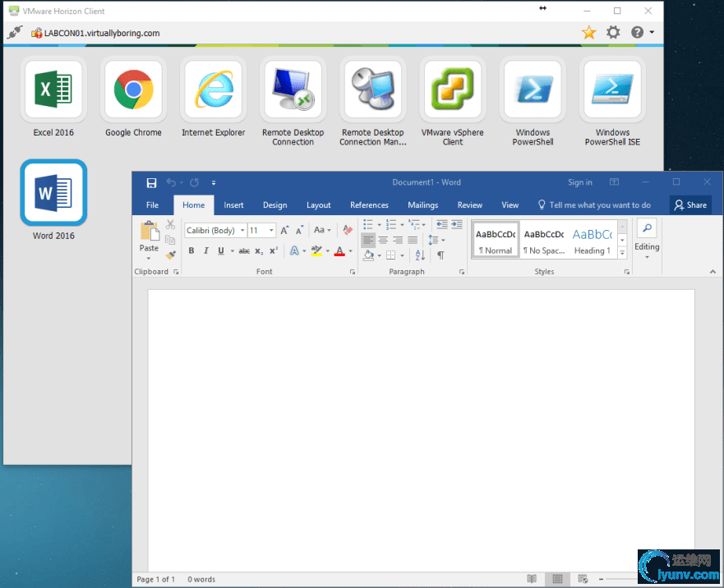
Task: Decrease font size with Shrink Font
Action: [300, 230]
